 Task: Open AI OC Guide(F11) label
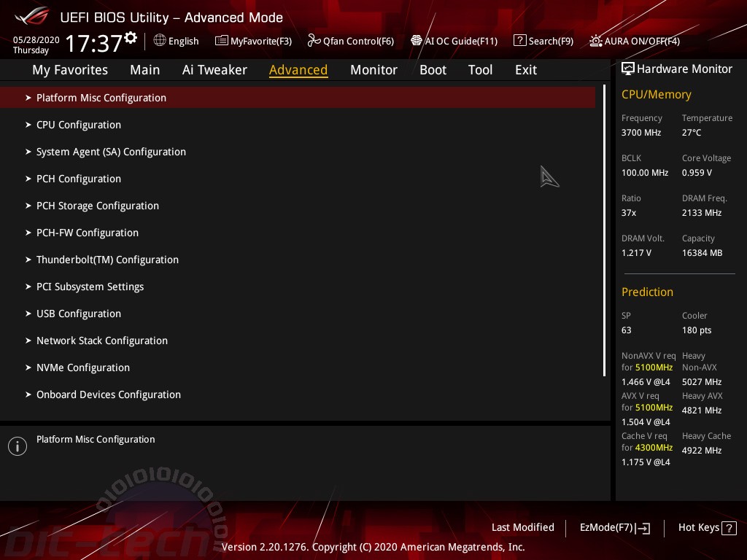461,41
